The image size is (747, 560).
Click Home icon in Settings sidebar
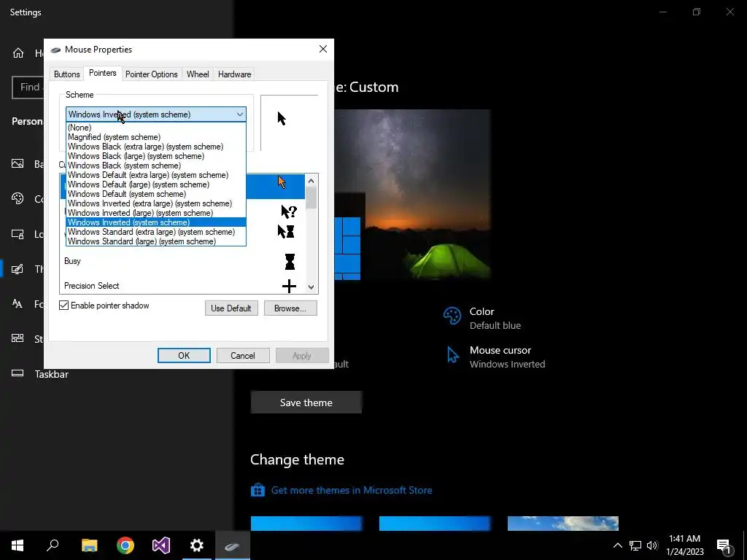pos(18,52)
